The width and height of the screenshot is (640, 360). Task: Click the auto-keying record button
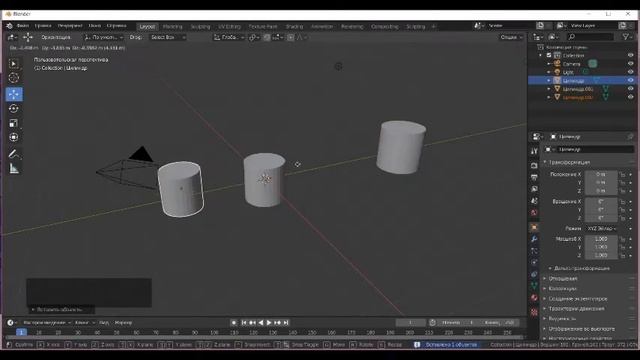point(234,322)
